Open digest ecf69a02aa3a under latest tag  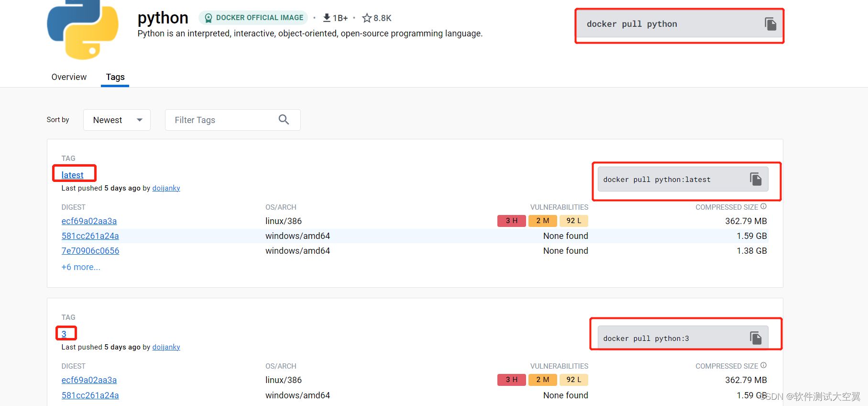point(89,221)
